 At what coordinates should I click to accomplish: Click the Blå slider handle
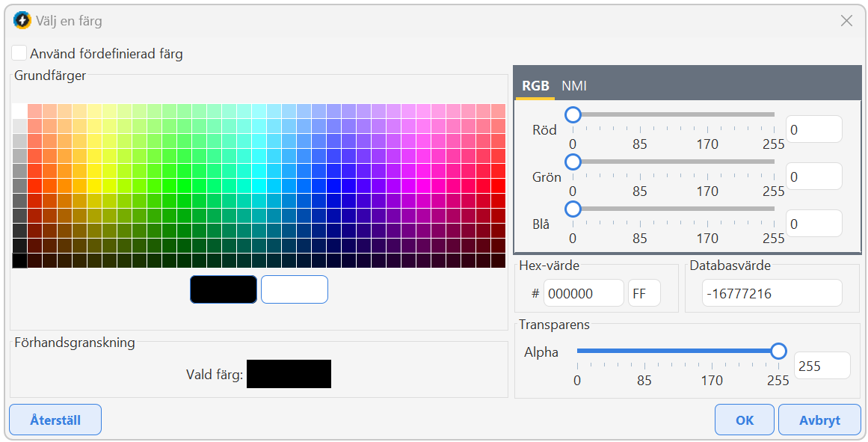click(573, 209)
